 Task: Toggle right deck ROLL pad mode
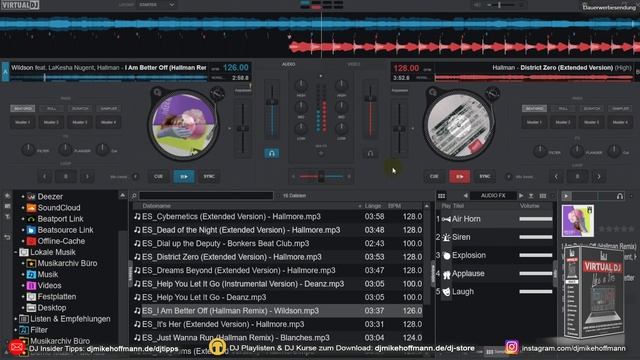[x=563, y=109]
